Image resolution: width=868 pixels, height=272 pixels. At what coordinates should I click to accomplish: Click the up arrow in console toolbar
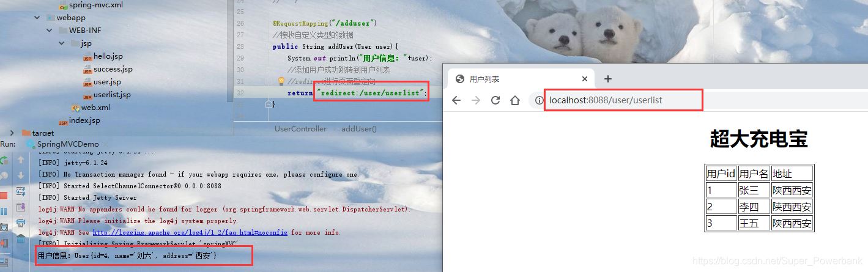tap(20, 160)
